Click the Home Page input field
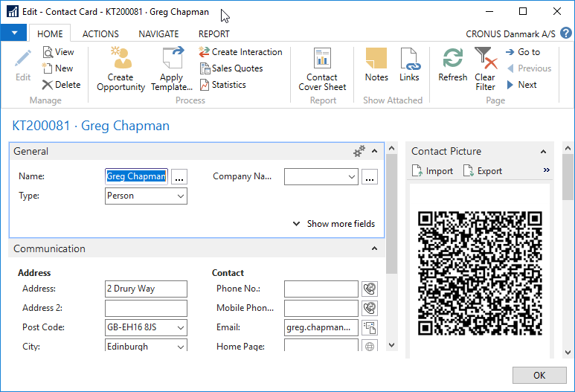The width and height of the screenshot is (575, 392). [321, 345]
